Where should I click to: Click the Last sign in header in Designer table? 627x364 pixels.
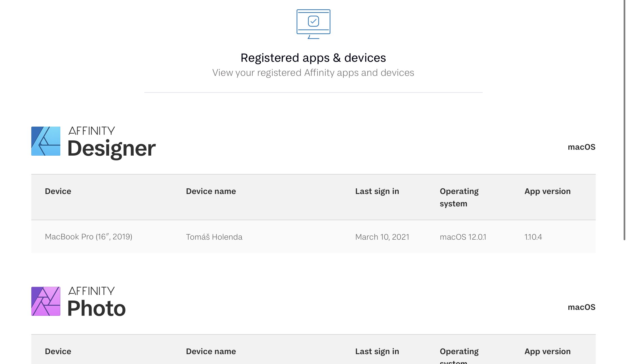(377, 191)
